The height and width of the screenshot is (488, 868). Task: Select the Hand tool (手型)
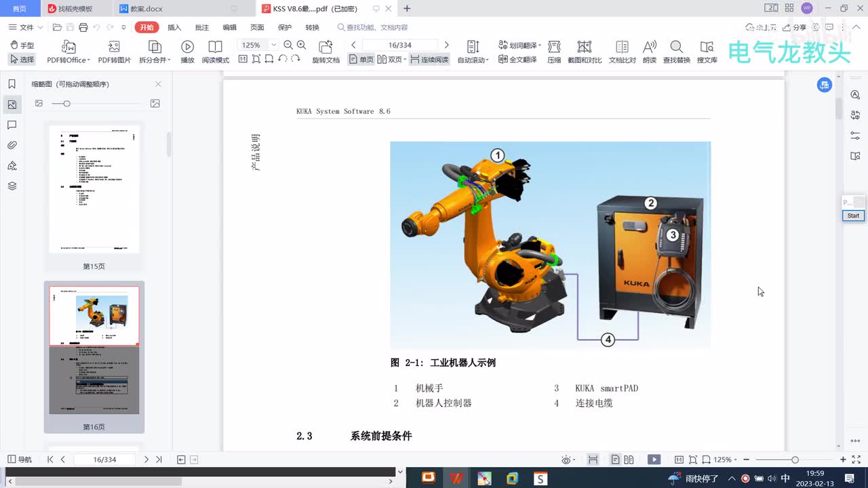[22, 45]
